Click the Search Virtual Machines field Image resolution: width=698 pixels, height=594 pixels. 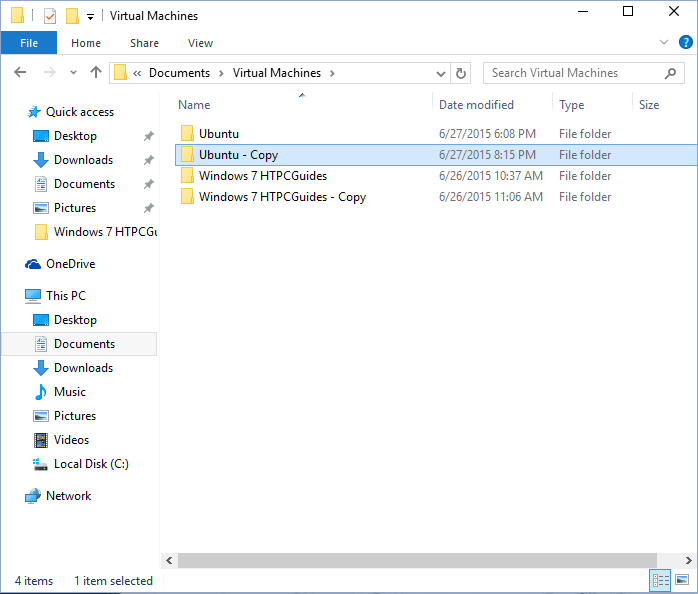click(570, 73)
